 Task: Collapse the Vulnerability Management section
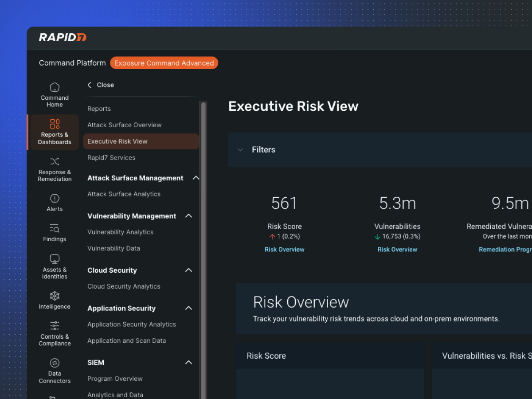[188, 216]
